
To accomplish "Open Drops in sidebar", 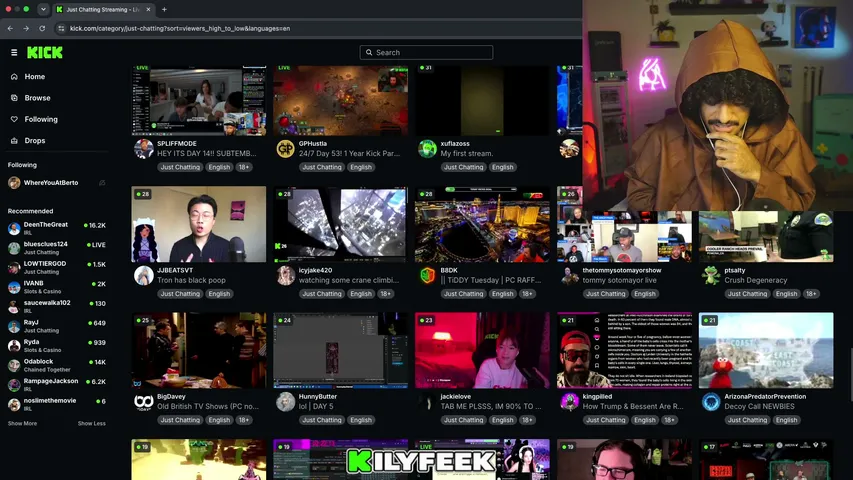I will [35, 140].
